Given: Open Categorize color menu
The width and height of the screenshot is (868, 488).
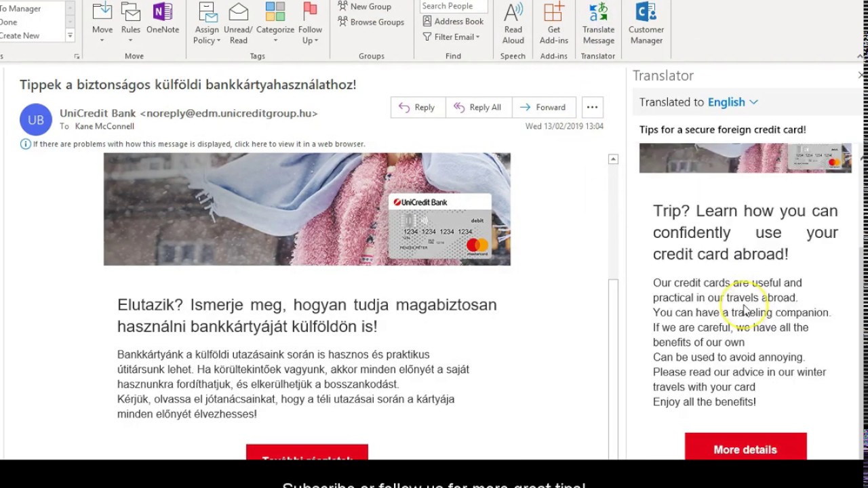Looking at the screenshot, I should [x=275, y=24].
